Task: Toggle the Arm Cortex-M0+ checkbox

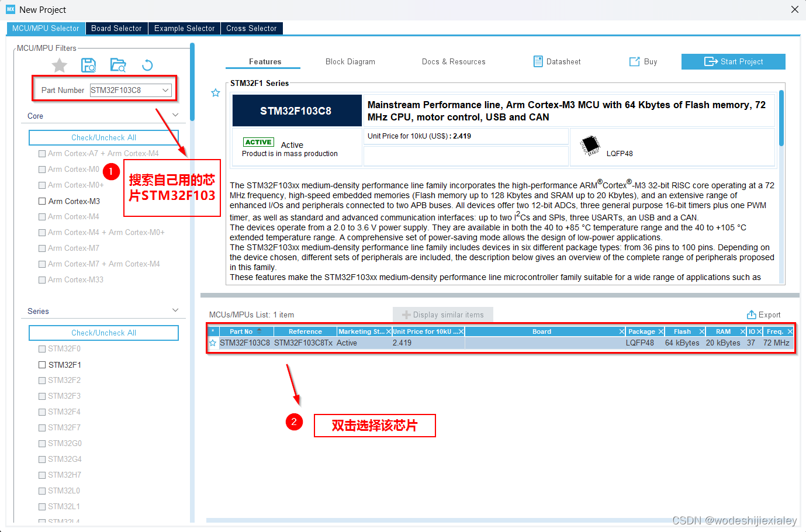Action: pos(42,185)
